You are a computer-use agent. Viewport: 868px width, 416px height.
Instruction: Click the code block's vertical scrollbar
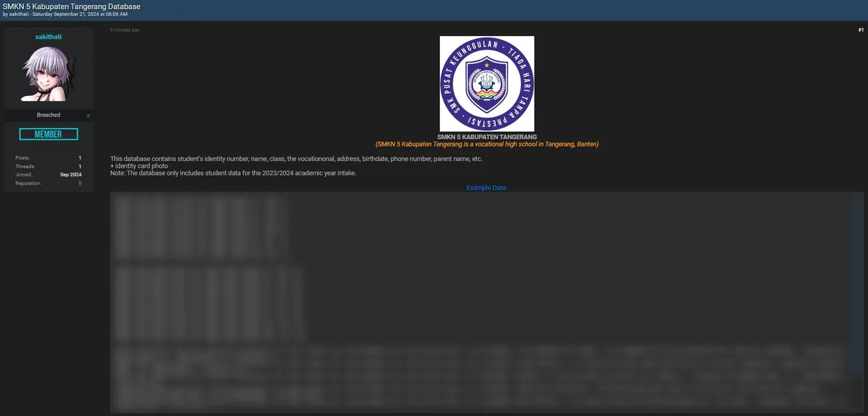[857, 286]
